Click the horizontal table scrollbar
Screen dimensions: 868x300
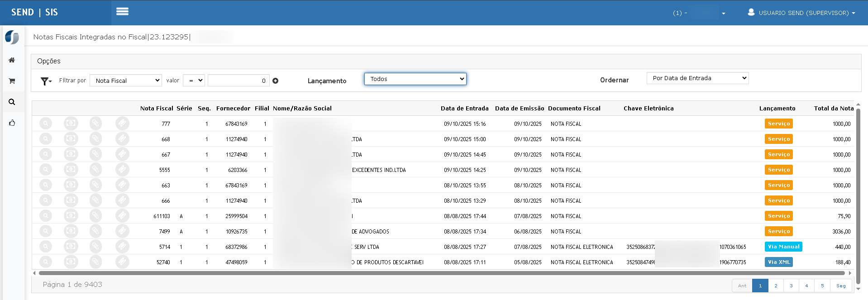[x=441, y=273]
